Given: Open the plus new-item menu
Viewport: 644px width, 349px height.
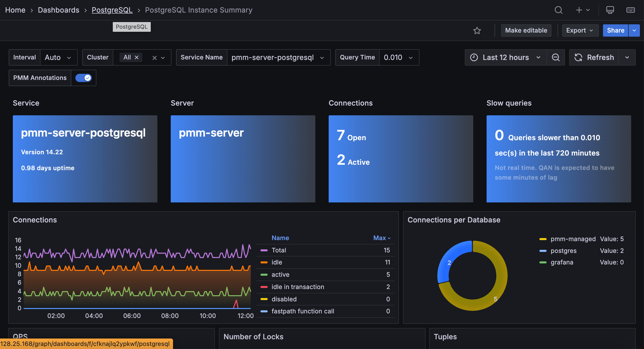Looking at the screenshot, I should coord(582,10).
